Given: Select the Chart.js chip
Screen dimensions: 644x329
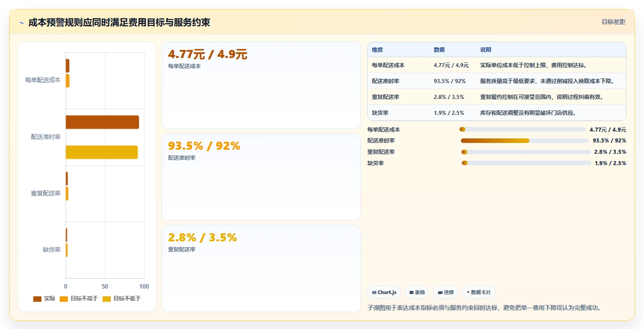Looking at the screenshot, I should (x=384, y=292).
